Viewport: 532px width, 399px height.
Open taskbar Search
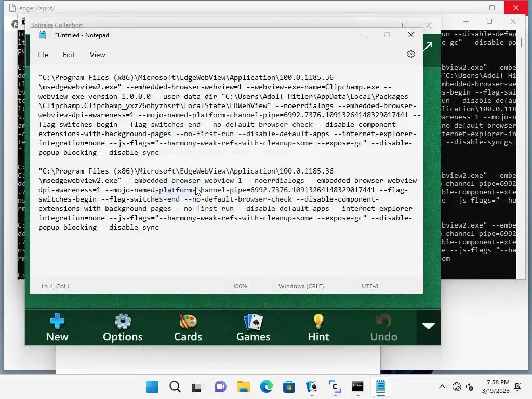pos(175,387)
